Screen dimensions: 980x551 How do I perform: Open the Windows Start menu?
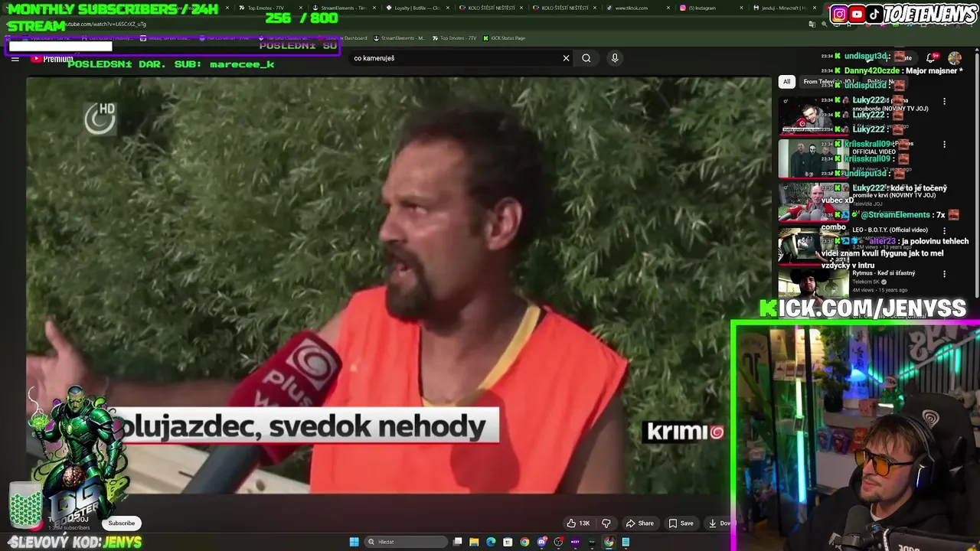click(x=354, y=542)
